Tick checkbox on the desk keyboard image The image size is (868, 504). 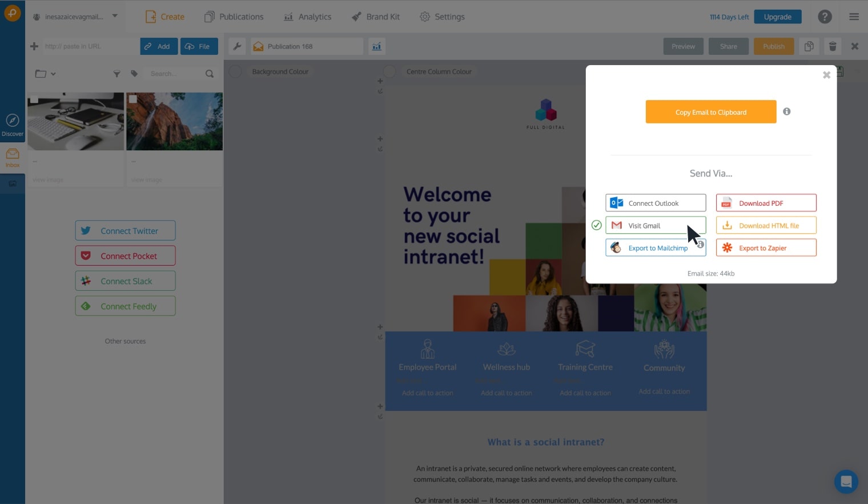pos(34,99)
